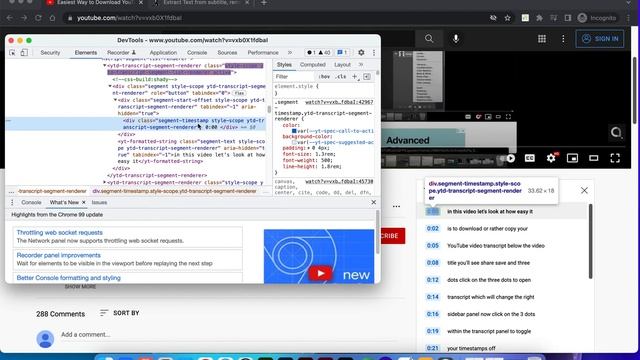
Task: Select the div.segment-timestamp breadcrumb item
Action: point(174,191)
